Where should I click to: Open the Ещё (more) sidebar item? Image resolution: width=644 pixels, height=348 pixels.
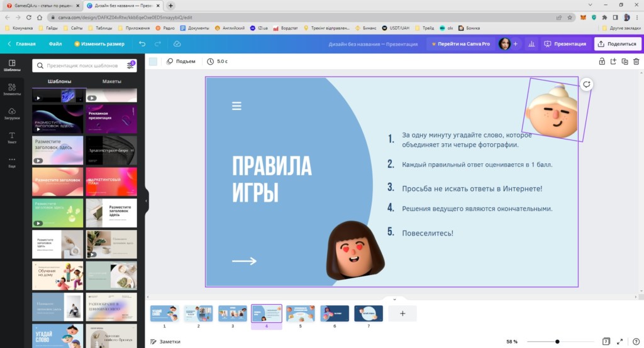pos(12,162)
